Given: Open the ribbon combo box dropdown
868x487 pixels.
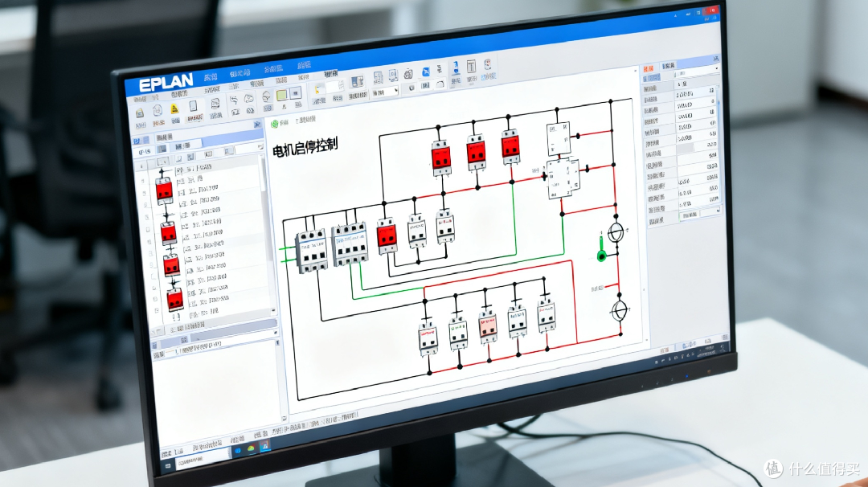Looking at the screenshot, I should pyautogui.click(x=395, y=90).
